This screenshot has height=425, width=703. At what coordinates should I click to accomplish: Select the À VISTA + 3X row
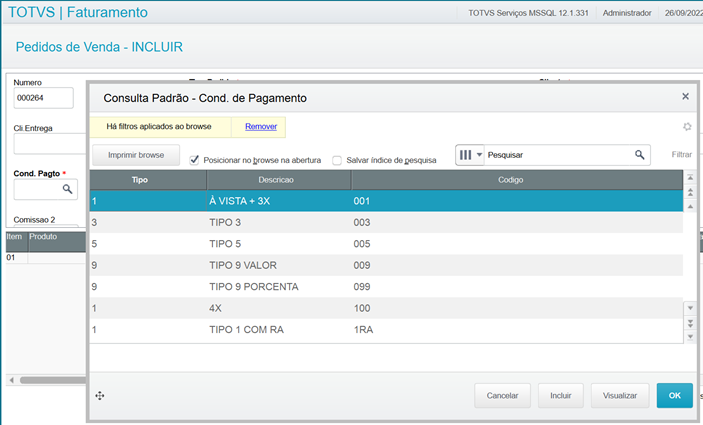[386, 201]
